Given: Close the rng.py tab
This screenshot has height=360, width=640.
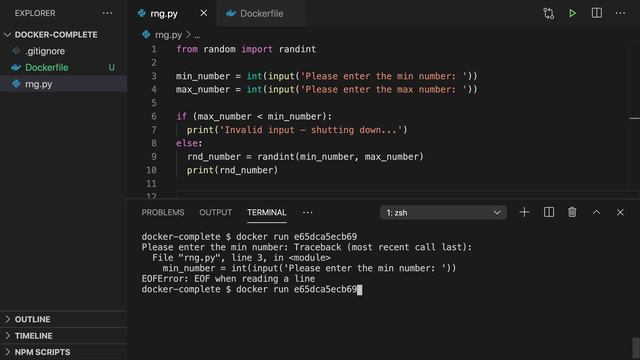Looking at the screenshot, I should (203, 13).
